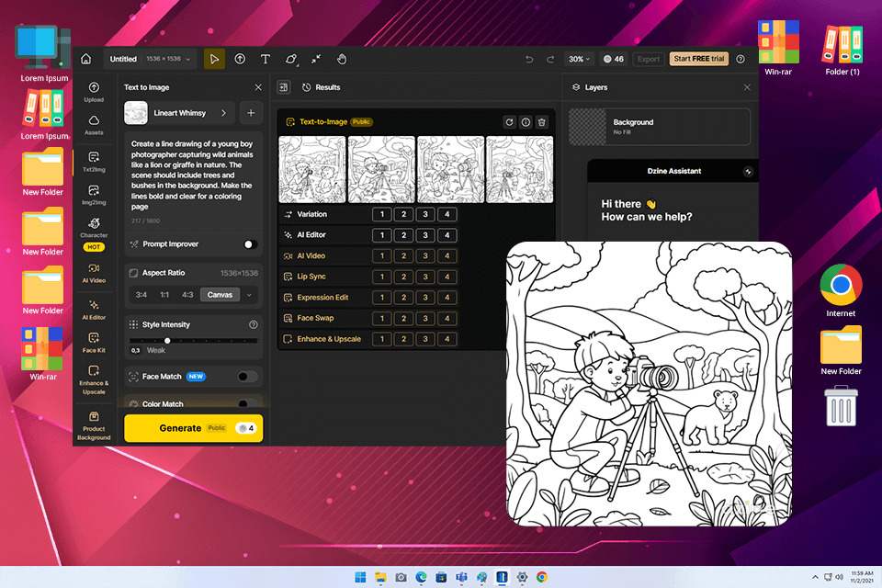Open AI Video in the left sidebar
The width and height of the screenshot is (882, 588).
tap(94, 273)
